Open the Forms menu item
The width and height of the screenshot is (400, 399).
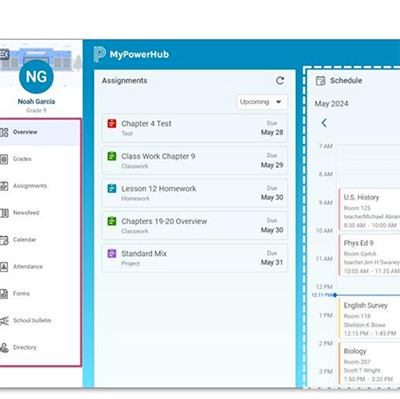(x=39, y=294)
